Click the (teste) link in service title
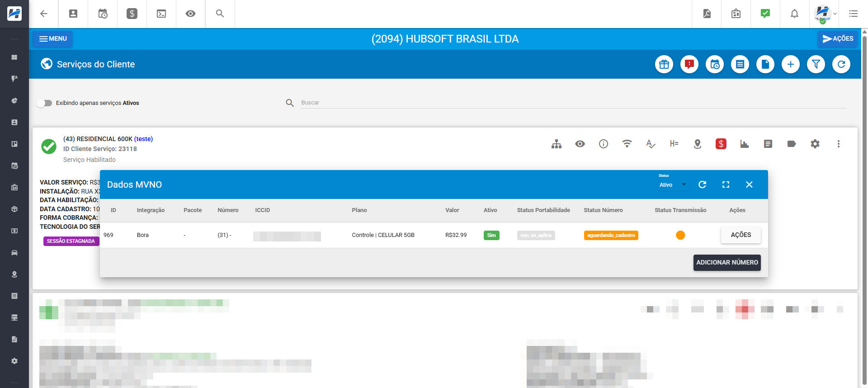868x388 pixels. coord(143,139)
